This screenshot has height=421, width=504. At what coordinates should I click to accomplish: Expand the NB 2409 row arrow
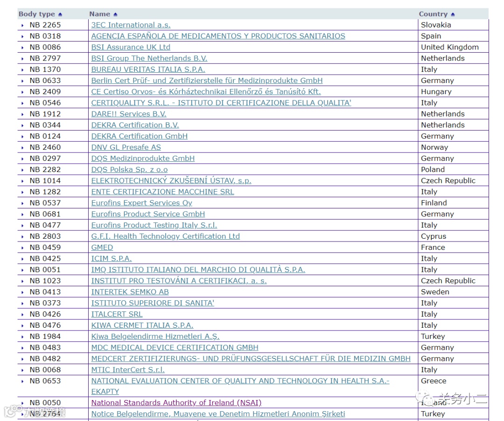click(22, 92)
